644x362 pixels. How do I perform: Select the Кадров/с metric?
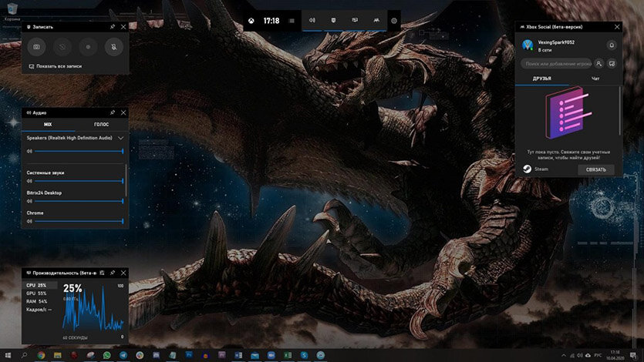point(39,310)
